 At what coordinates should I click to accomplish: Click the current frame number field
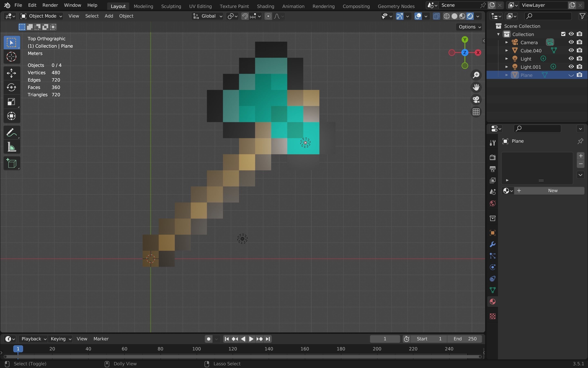coord(385,339)
